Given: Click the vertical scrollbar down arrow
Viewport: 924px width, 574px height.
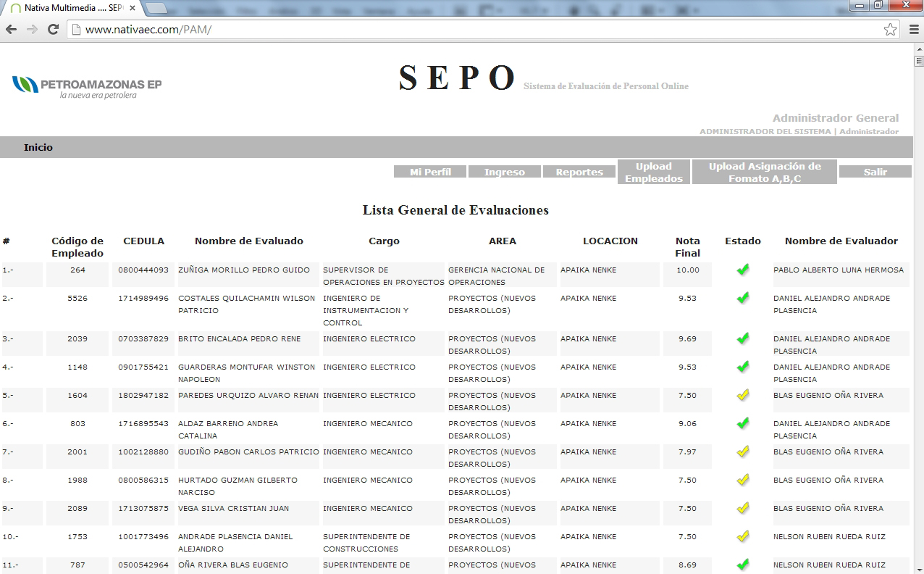Looking at the screenshot, I should (x=918, y=569).
